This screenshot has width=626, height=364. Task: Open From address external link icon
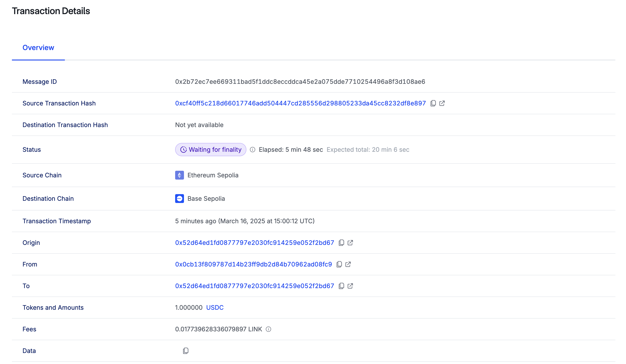[x=348, y=264]
